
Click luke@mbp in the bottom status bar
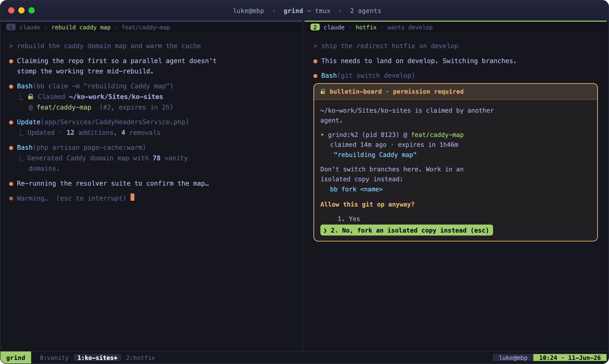[x=513, y=358]
